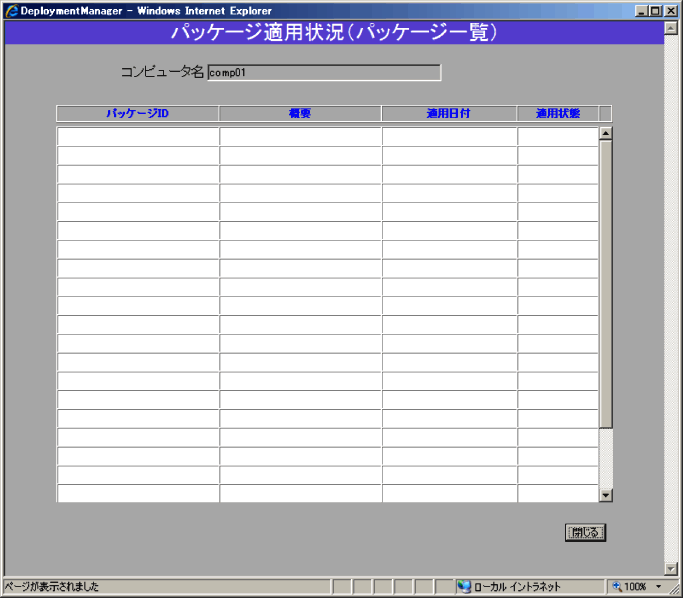Viewport: 683px width, 598px height.
Task: Click the 100% zoom magnifier icon
Action: (x=617, y=586)
